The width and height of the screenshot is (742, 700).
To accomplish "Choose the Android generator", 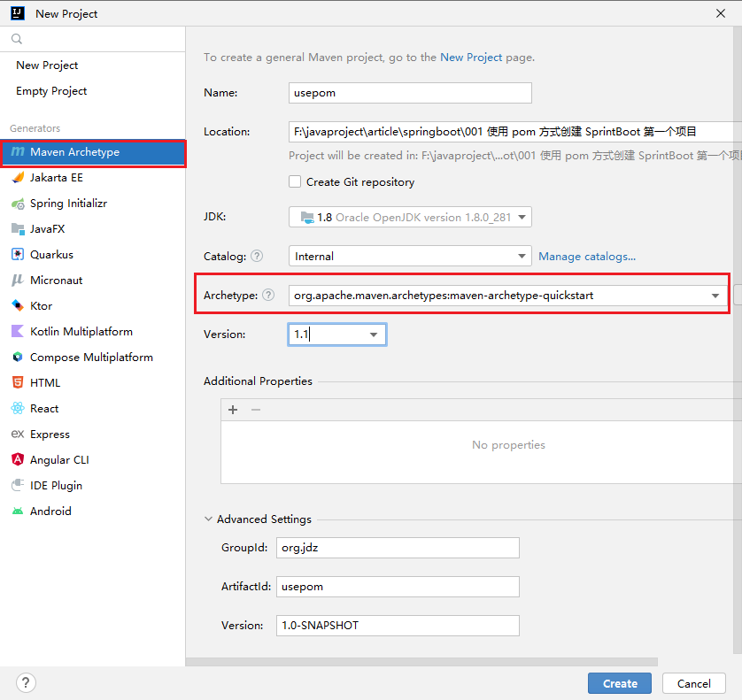I will coord(93,511).
